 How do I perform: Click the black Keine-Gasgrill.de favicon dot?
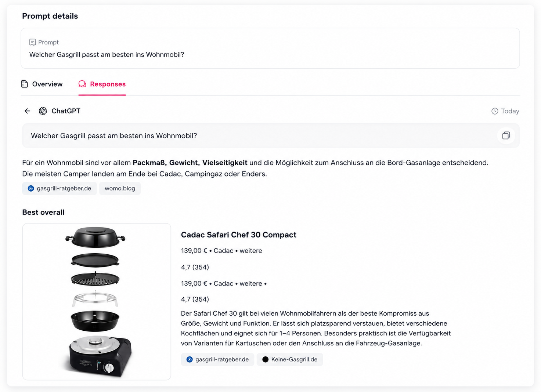pyautogui.click(x=266, y=359)
